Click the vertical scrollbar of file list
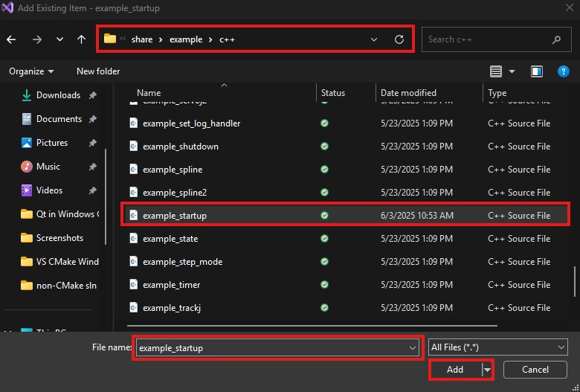 (575, 280)
